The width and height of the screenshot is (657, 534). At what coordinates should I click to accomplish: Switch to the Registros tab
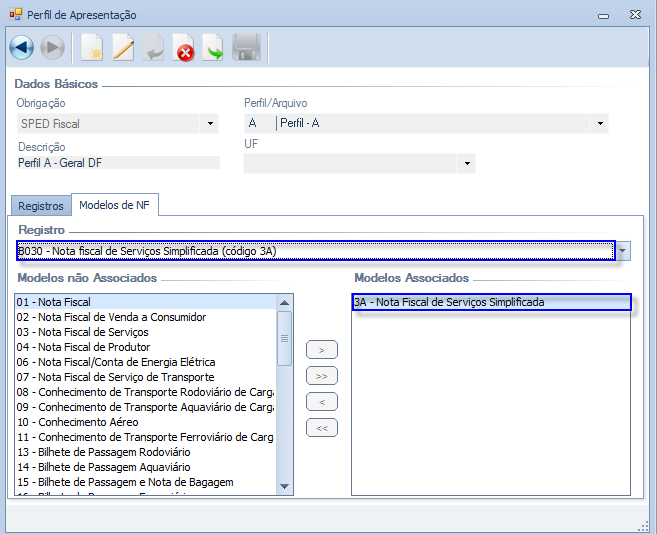[41, 206]
